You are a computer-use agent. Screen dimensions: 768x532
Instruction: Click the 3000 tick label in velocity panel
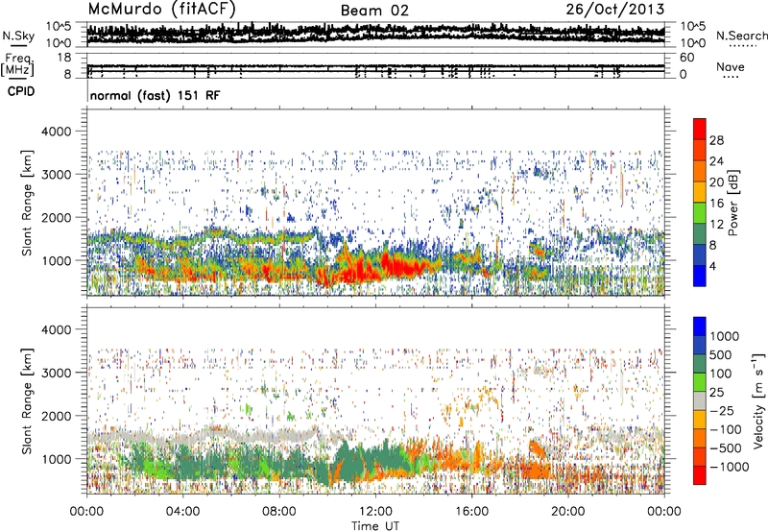pos(56,373)
